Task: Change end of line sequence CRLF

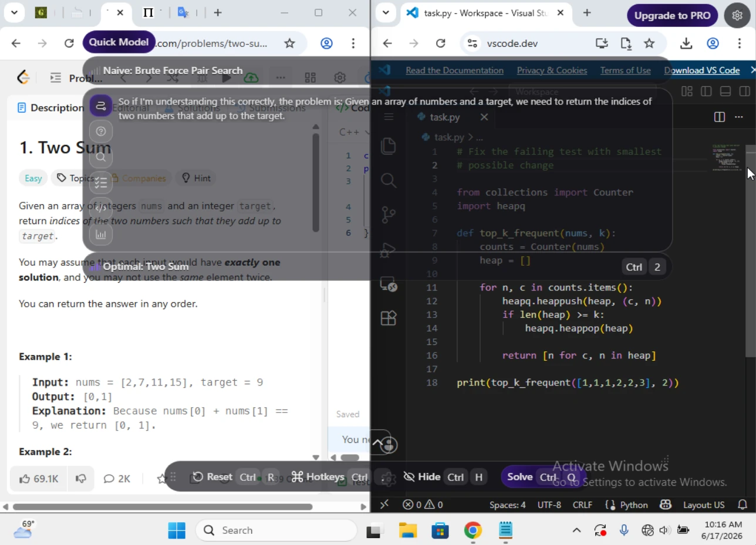Action: (582, 505)
